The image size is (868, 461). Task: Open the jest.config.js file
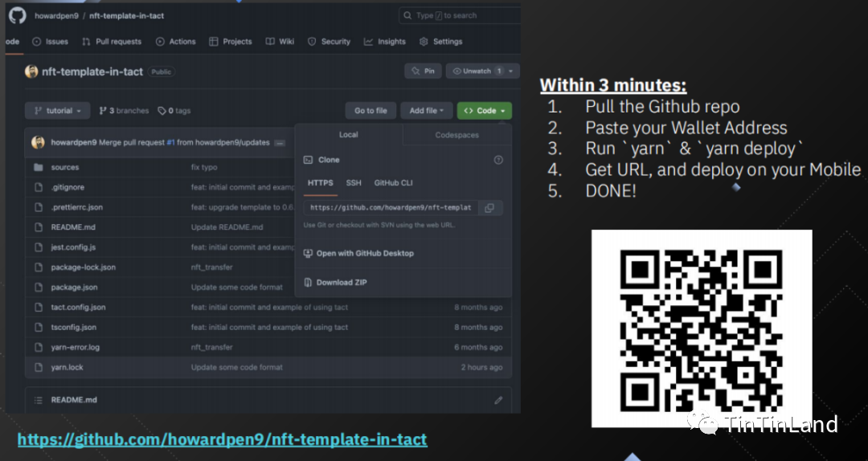pyautogui.click(x=73, y=247)
